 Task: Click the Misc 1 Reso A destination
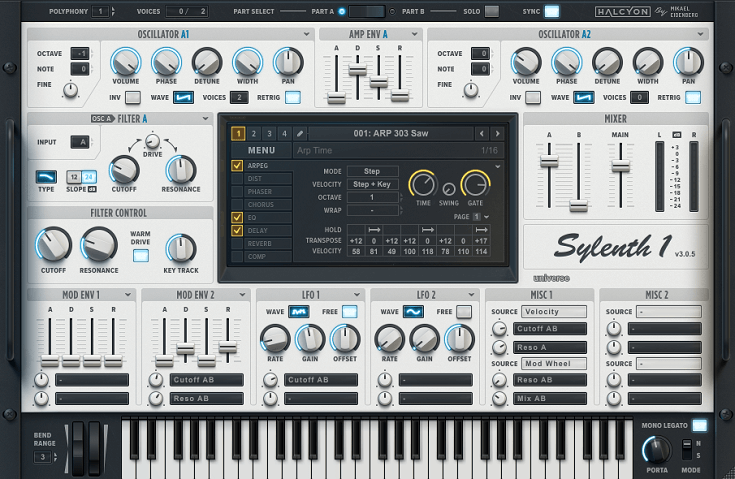[550, 347]
